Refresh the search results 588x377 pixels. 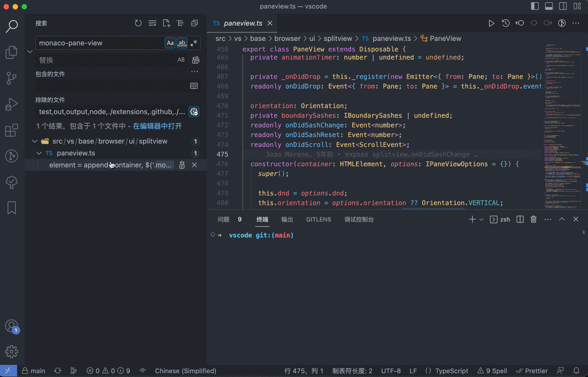138,23
